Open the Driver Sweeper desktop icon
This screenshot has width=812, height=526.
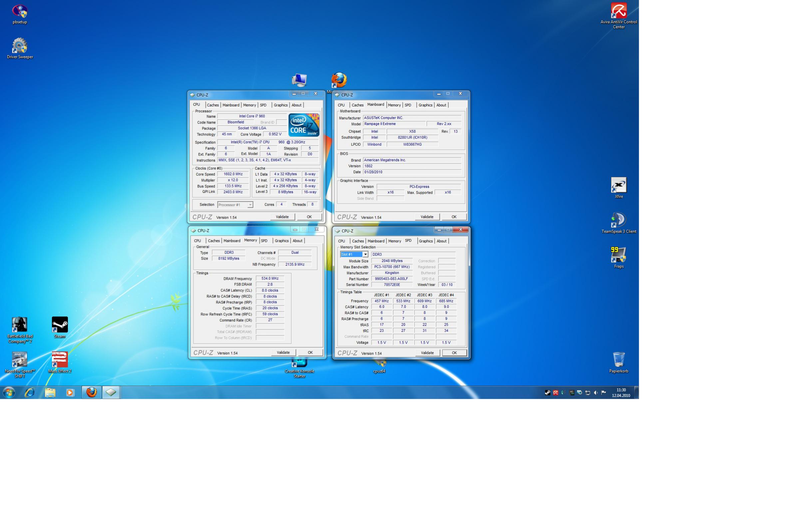(x=20, y=46)
